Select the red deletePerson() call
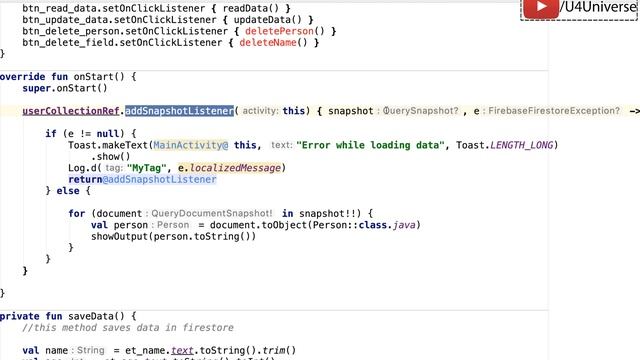The image size is (640, 360). point(285,31)
